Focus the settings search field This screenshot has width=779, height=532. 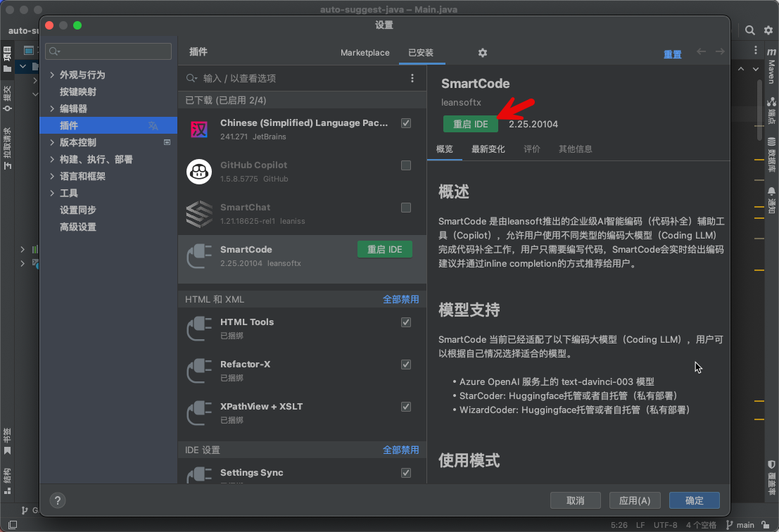(x=108, y=51)
